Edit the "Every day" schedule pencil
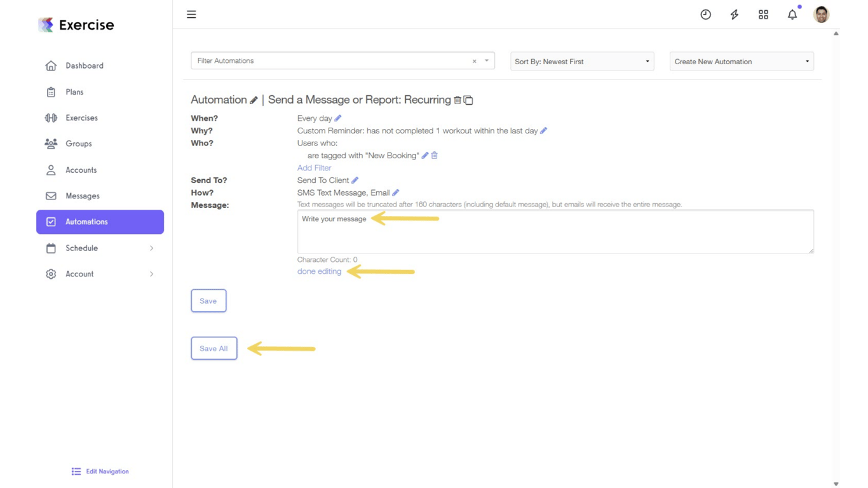 click(338, 118)
